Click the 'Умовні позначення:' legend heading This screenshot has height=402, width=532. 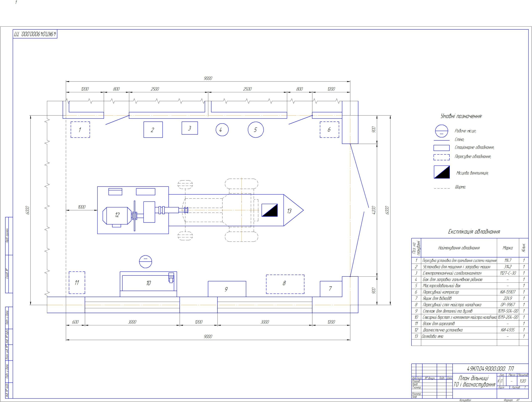click(x=461, y=116)
